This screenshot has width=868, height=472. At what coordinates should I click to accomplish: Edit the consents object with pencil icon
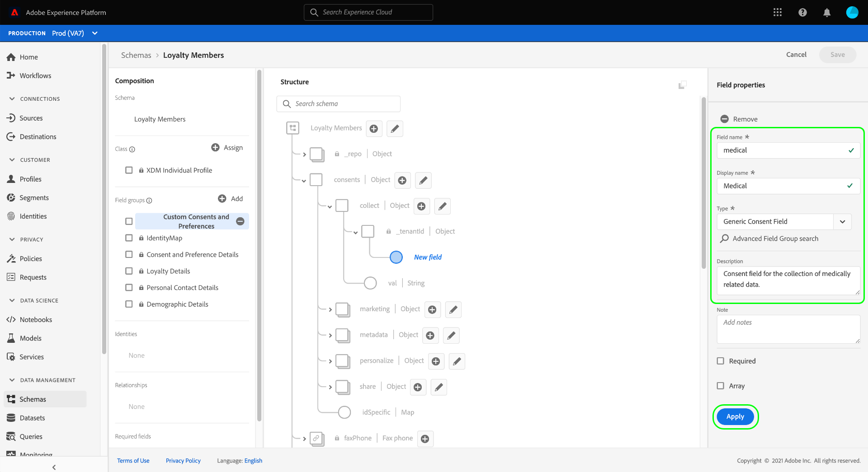click(x=423, y=180)
